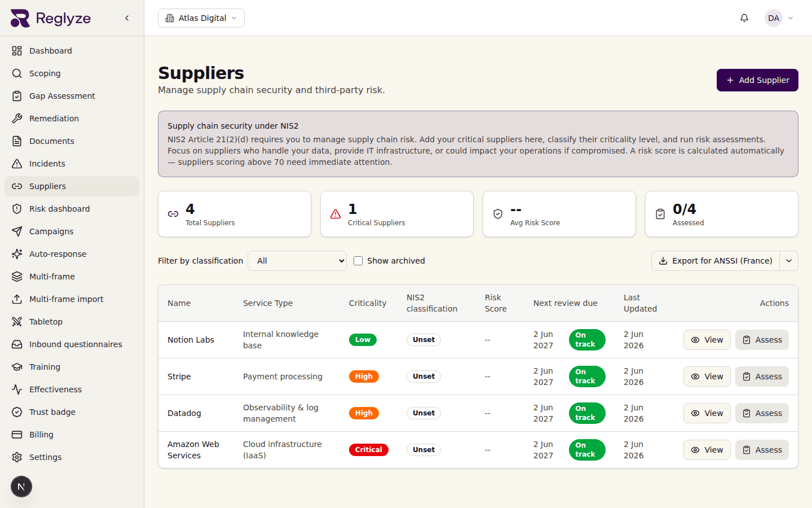
Task: Click the Low criticality badge for Notion Labs
Action: (363, 340)
